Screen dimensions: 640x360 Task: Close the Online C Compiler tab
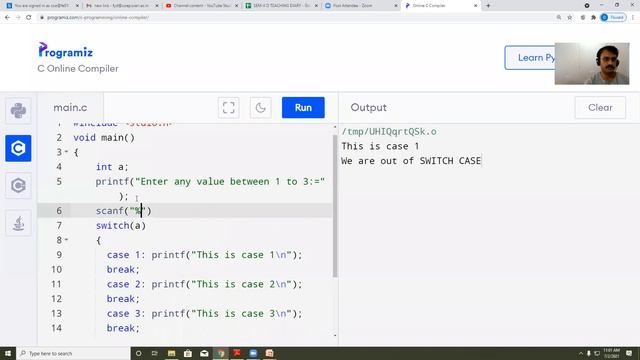click(x=476, y=6)
